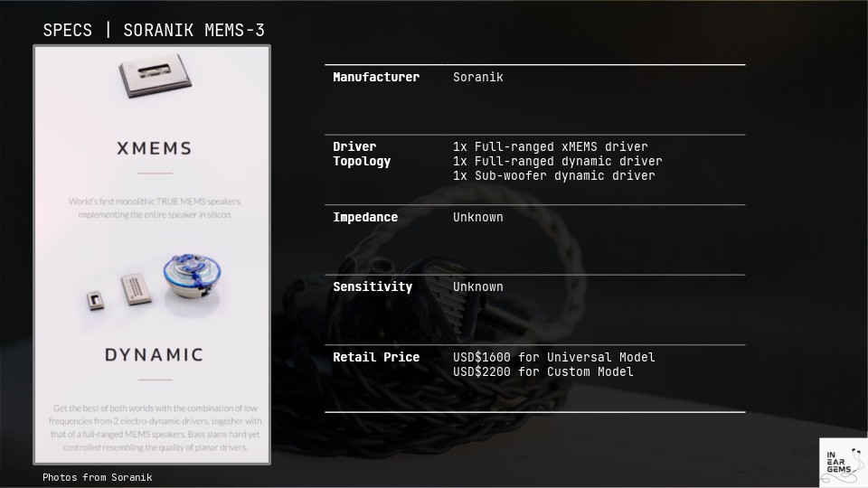Click '1x Full-ranged dynamic driver' line

pyautogui.click(x=557, y=161)
